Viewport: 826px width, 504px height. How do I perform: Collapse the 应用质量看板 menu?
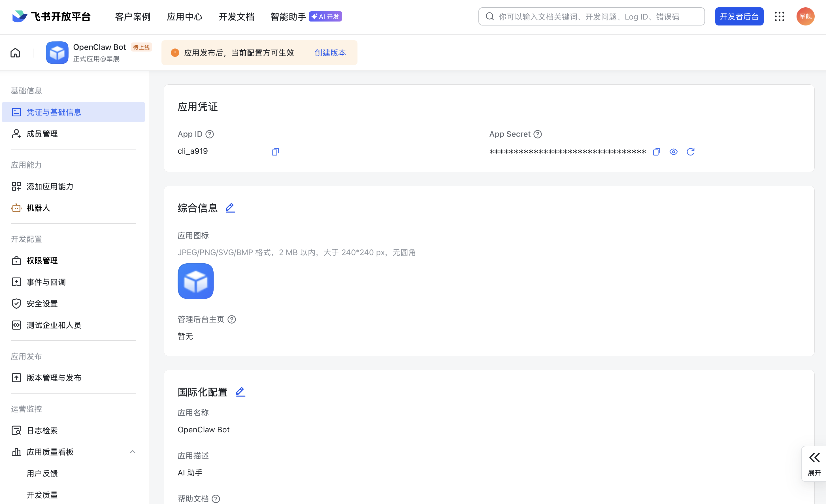[132, 452]
